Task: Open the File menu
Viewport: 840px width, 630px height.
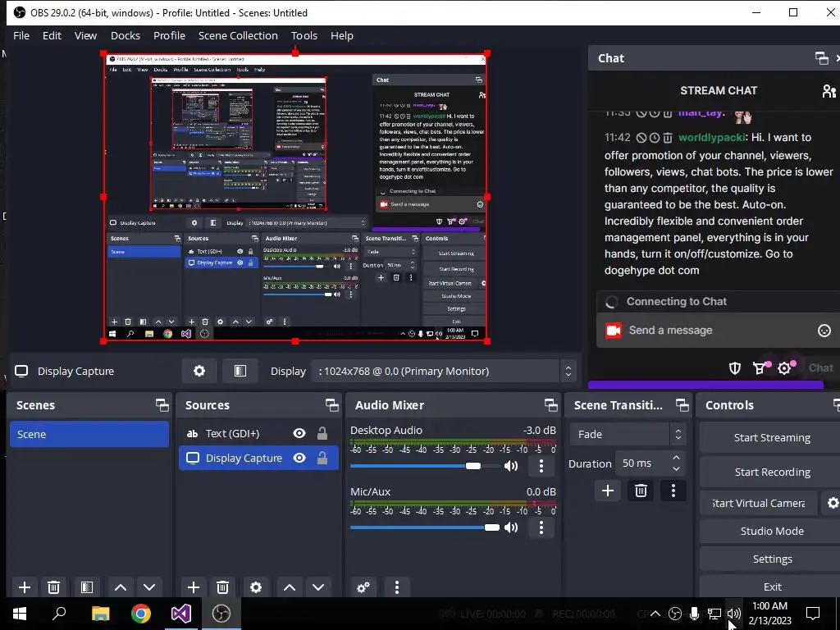Action: pyautogui.click(x=21, y=35)
